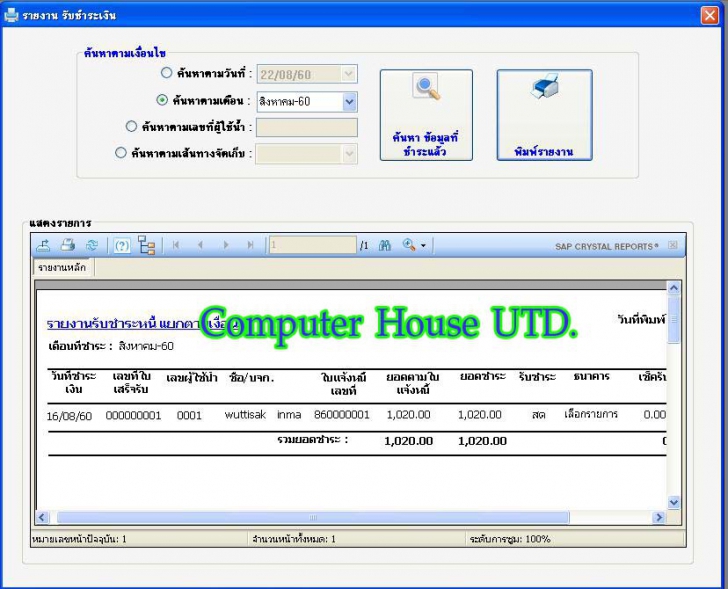
Task: Click ระดับการซูม: 100% in status bar
Action: tap(510, 539)
